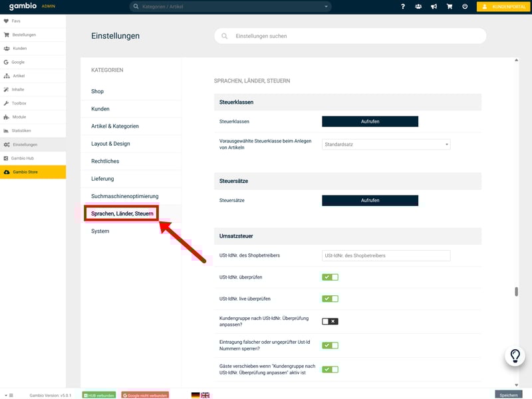Open the Standardsatz tax class dropdown
Viewport: 532px width, 399px height.
(x=386, y=144)
